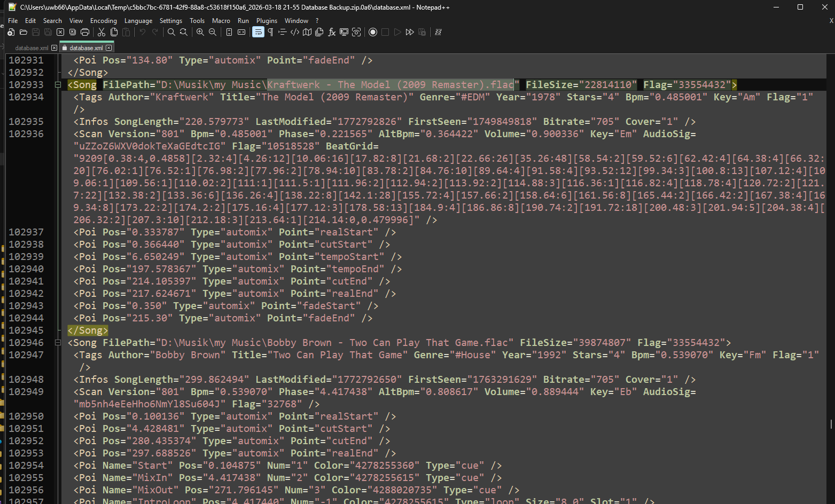
Task: Close the active database.xml tab
Action: tap(109, 48)
